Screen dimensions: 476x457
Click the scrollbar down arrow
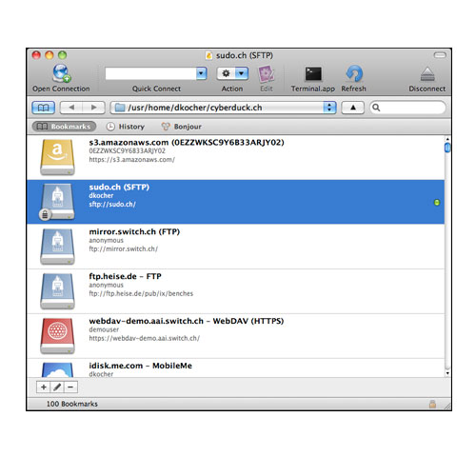447,373
